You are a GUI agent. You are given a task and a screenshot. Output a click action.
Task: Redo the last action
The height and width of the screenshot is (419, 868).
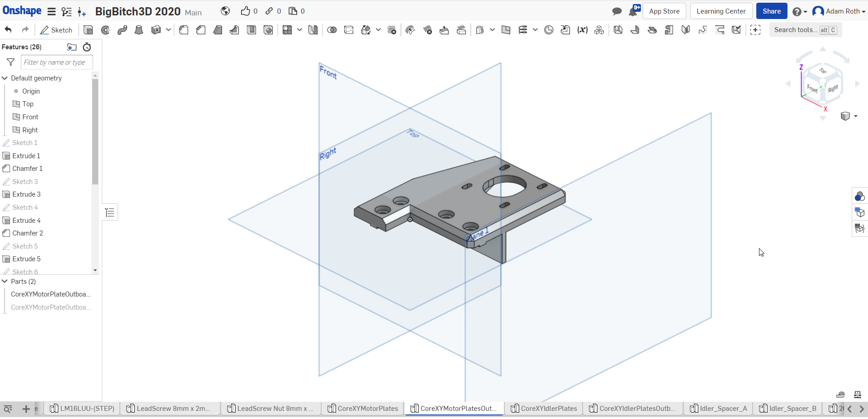pyautogui.click(x=25, y=30)
